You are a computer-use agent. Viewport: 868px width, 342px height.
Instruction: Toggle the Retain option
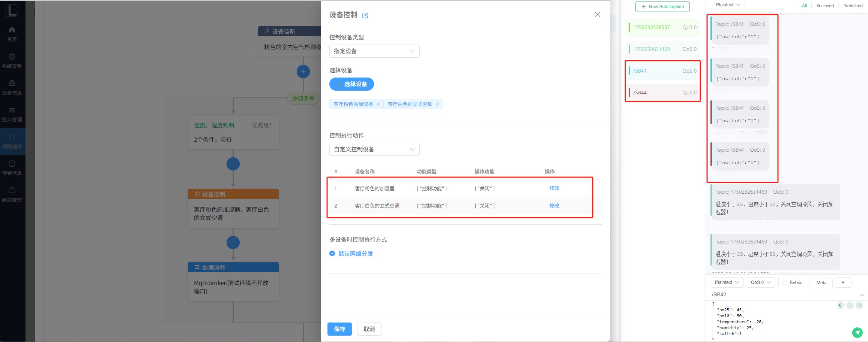[x=792, y=282]
